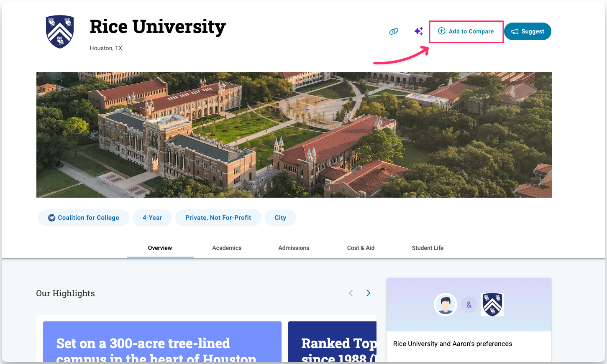
Task: Open the campus aerial banner photo
Action: click(294, 135)
